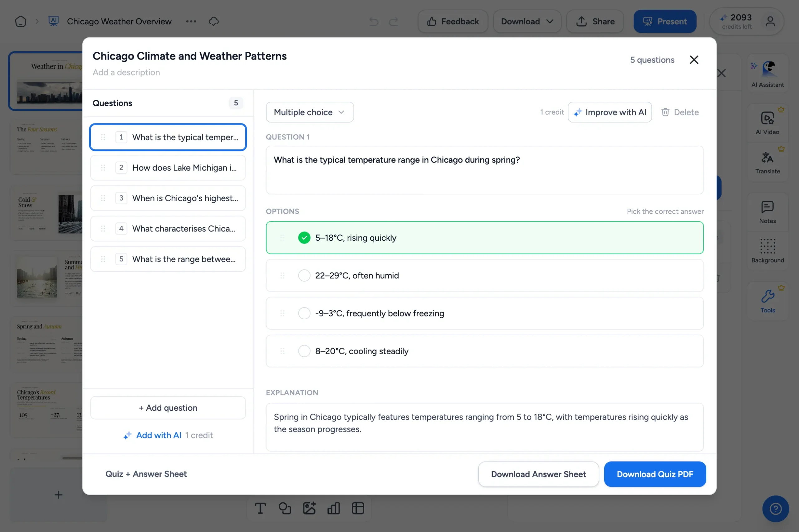Image resolution: width=799 pixels, height=532 pixels.
Task: Click the 5 questions count label
Action: (652, 60)
